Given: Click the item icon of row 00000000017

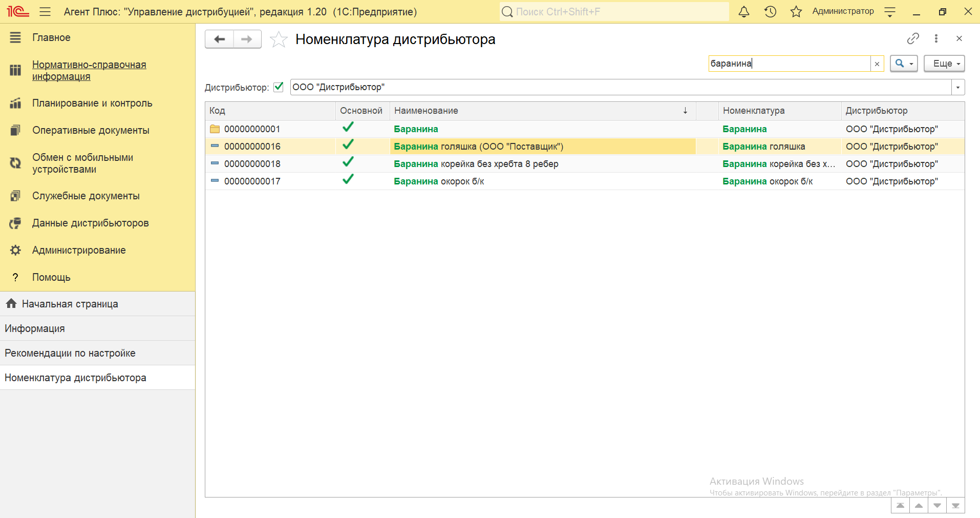Looking at the screenshot, I should (x=215, y=181).
